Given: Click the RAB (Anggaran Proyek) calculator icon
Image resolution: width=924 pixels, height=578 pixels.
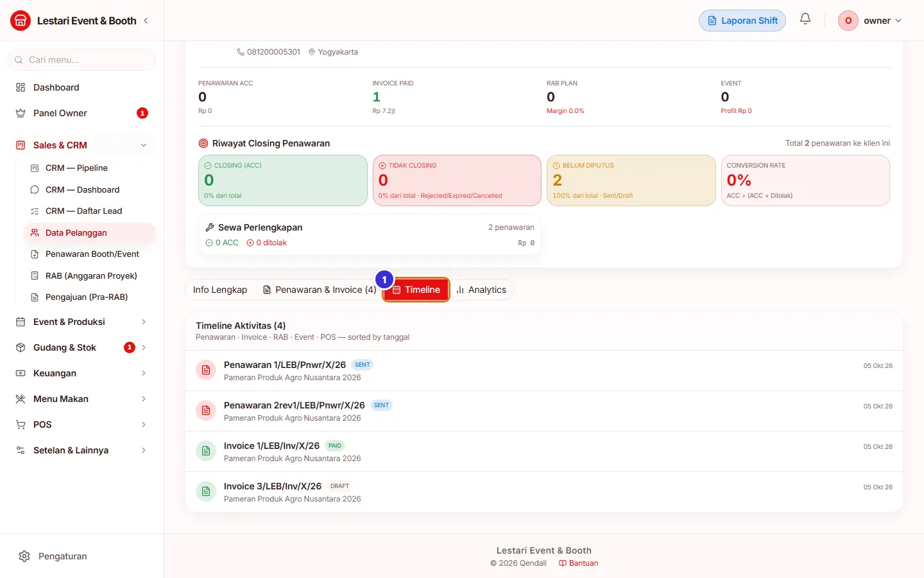Looking at the screenshot, I should (x=35, y=276).
